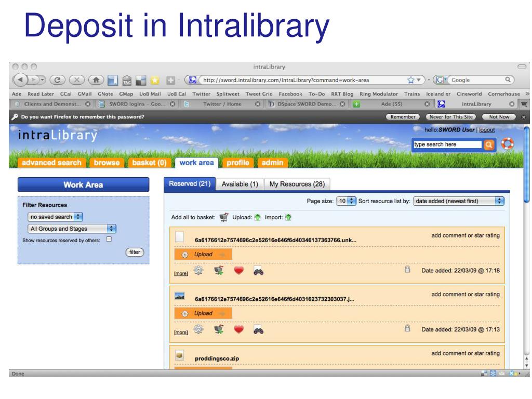This screenshot has width=532, height=399.
Task: Click binoculars icon on 17:13 resource
Action: (259, 329)
